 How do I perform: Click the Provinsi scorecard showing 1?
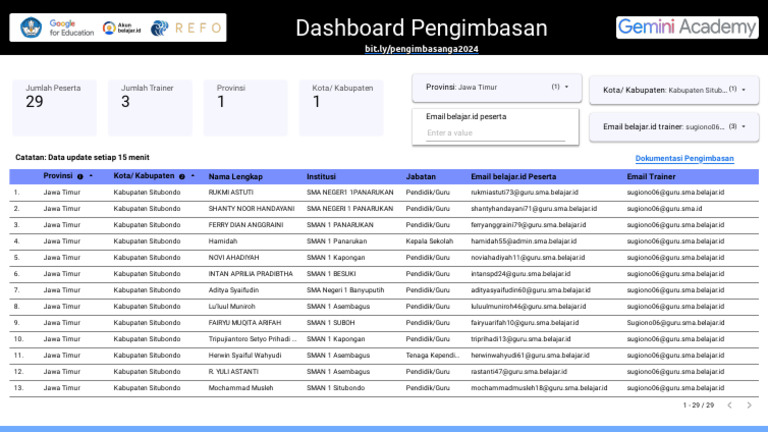(x=245, y=108)
